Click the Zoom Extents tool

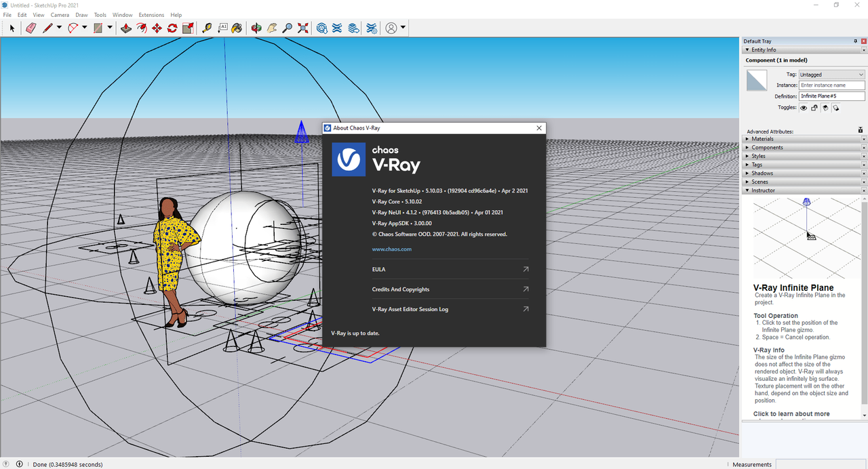tap(303, 28)
